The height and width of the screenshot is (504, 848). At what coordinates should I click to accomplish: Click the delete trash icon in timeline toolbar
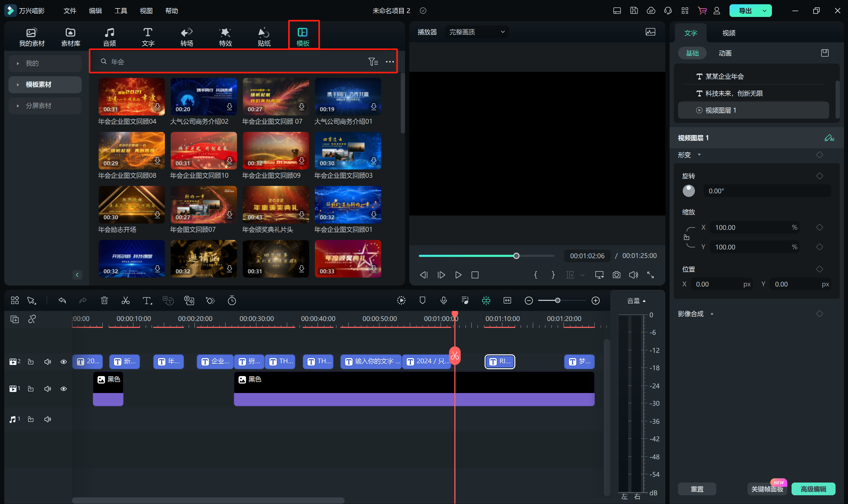104,301
